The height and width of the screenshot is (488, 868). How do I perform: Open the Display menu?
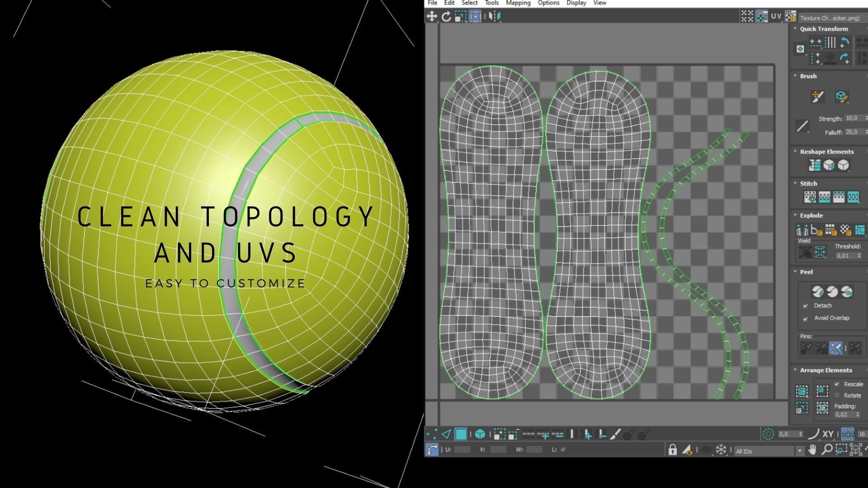(576, 3)
